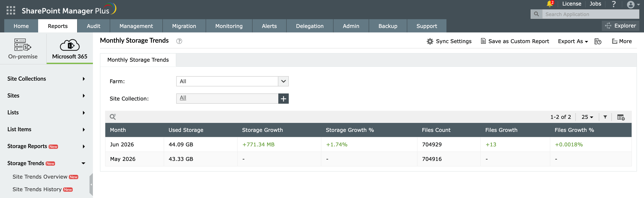This screenshot has width=644, height=198.
Task: Sort by the Month column header
Action: [118, 130]
